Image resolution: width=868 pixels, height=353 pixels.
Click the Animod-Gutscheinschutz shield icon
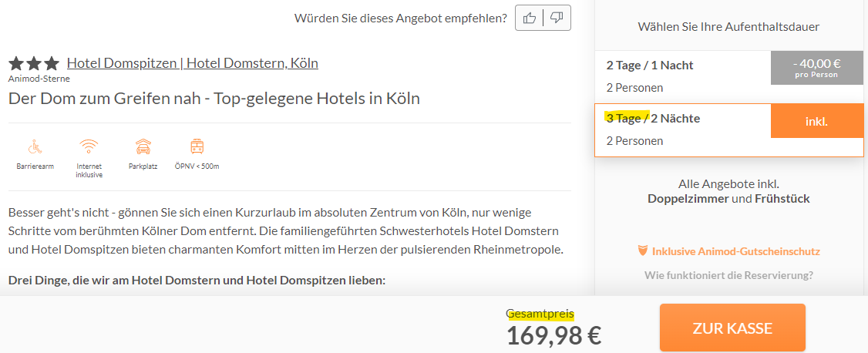coord(643,251)
